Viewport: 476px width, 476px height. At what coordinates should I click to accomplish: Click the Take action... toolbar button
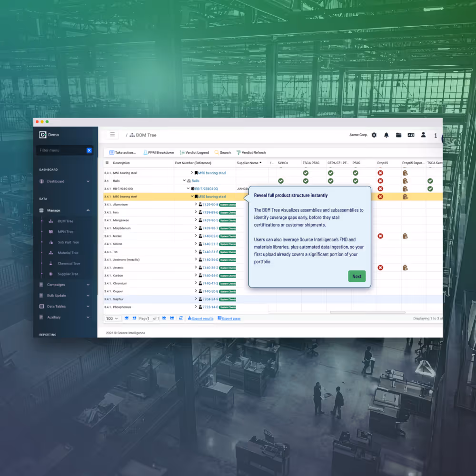click(x=122, y=152)
